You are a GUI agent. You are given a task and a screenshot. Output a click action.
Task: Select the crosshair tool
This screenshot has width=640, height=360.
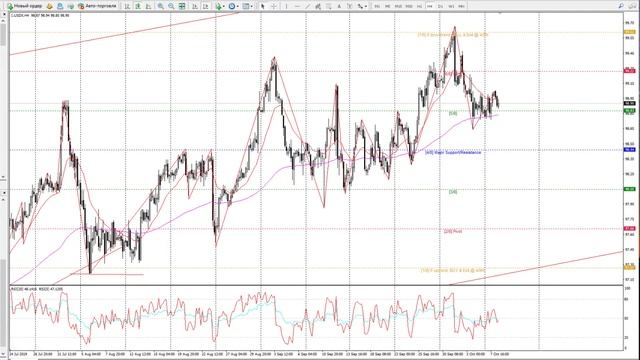click(274, 6)
